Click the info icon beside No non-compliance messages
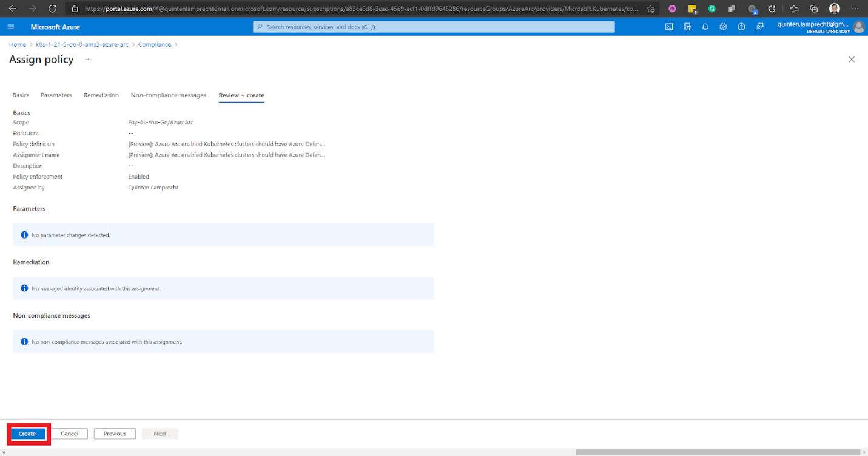 click(x=24, y=342)
